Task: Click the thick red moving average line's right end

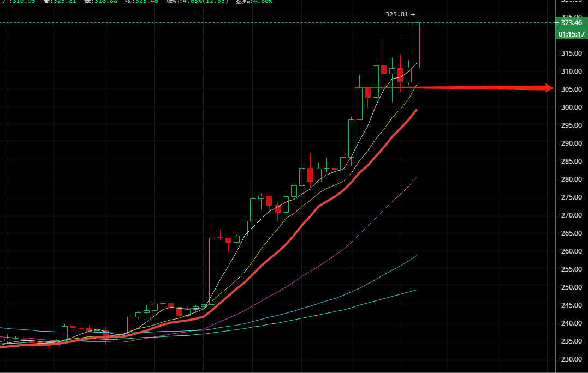Action: coord(416,111)
